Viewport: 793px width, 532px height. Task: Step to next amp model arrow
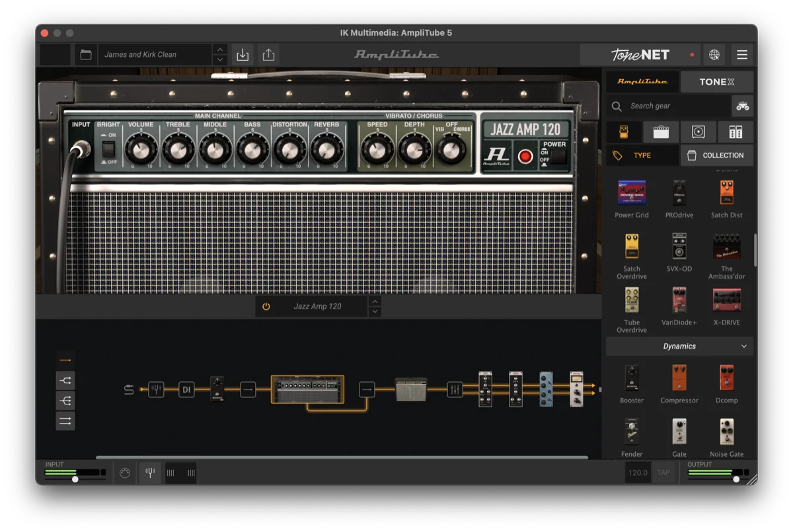[375, 311]
